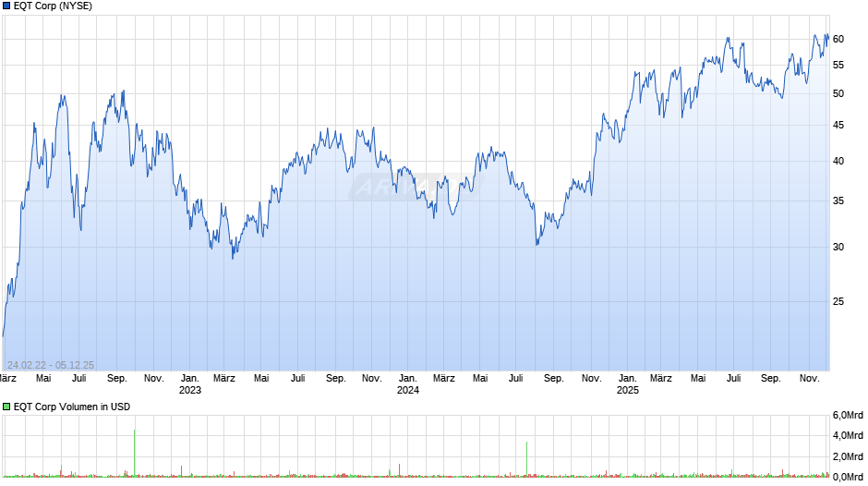This screenshot has height=486, width=868.
Task: Click the price axis value 50
Action: pyautogui.click(x=838, y=93)
